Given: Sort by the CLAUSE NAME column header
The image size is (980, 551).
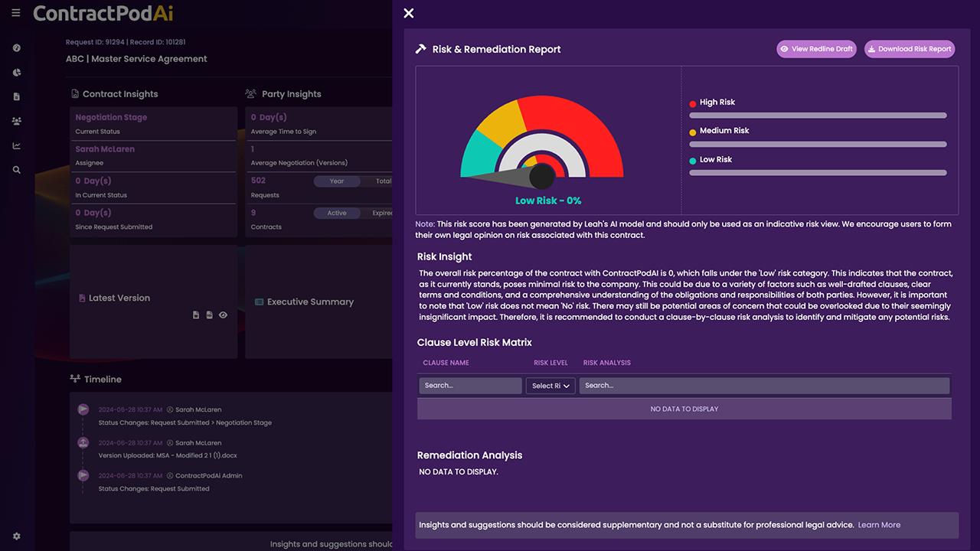Looking at the screenshot, I should (446, 363).
